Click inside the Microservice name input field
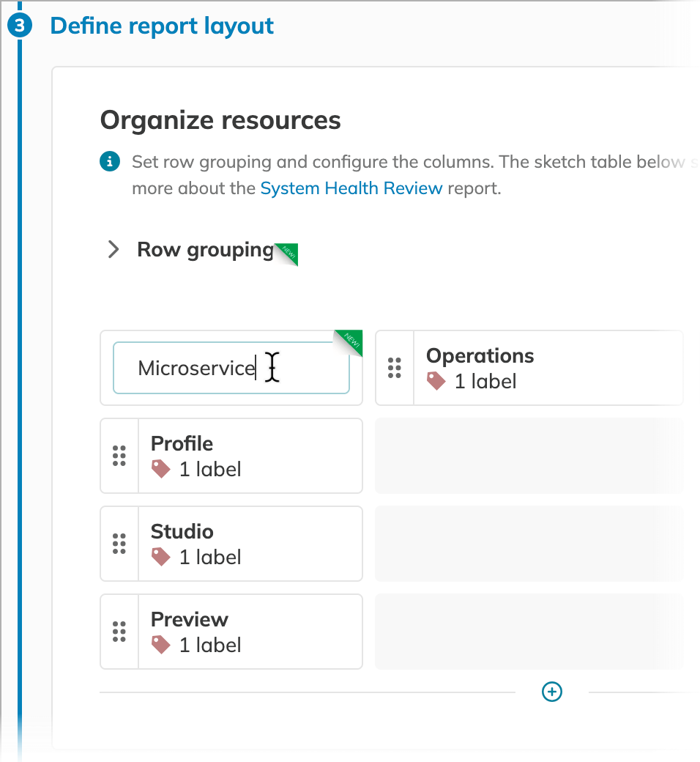The image size is (700, 762). (x=231, y=368)
